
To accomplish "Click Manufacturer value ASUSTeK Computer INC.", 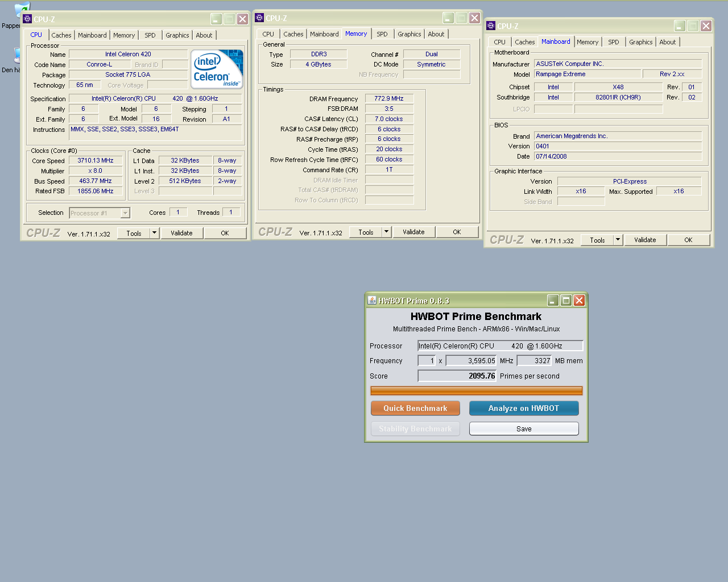I will (x=618, y=64).
